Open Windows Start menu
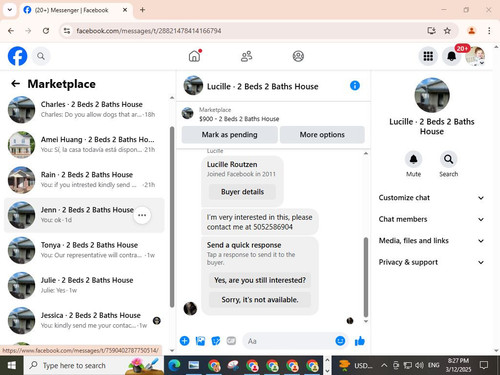 tap(11, 365)
